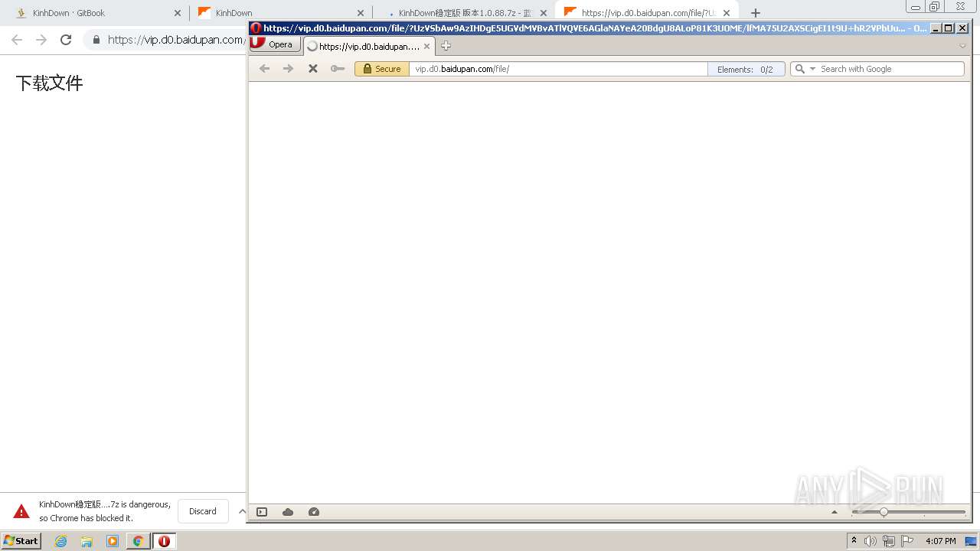Open Opera closed tabs trash dropdown
Viewport: 980px width, 551px height.
(x=962, y=46)
